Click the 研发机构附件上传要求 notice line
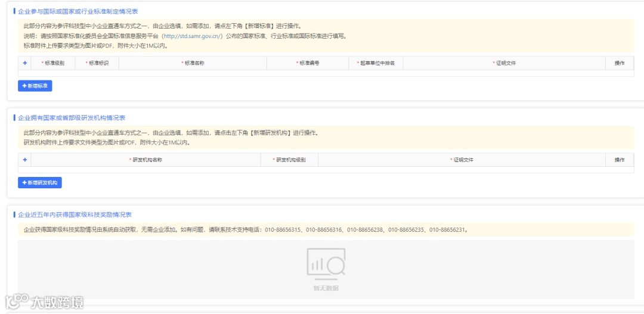Viewport: 644px width, 314px height. coord(107,143)
